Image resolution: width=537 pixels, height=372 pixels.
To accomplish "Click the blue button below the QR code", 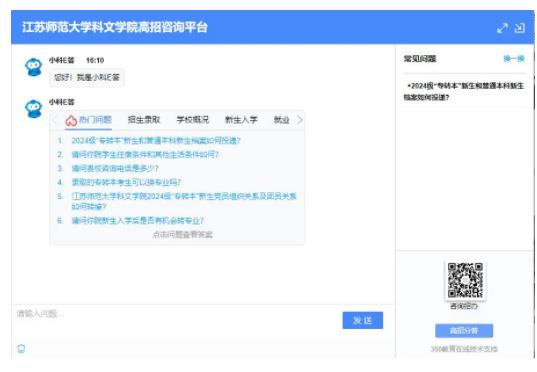I will pyautogui.click(x=464, y=331).
